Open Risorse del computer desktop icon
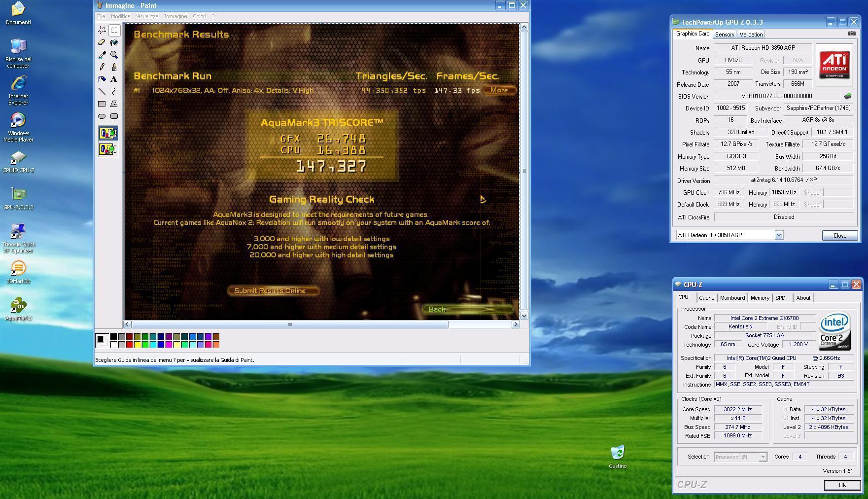The image size is (868, 499). point(18,53)
